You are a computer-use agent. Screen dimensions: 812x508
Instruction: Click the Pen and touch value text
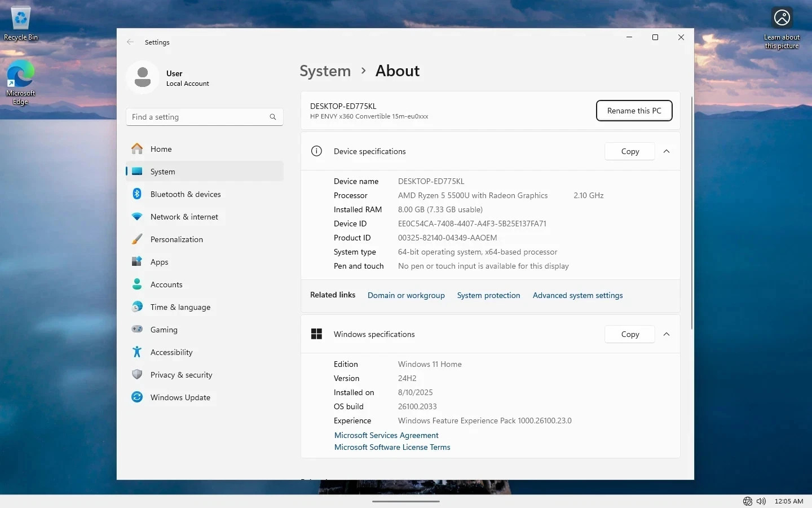483,266
